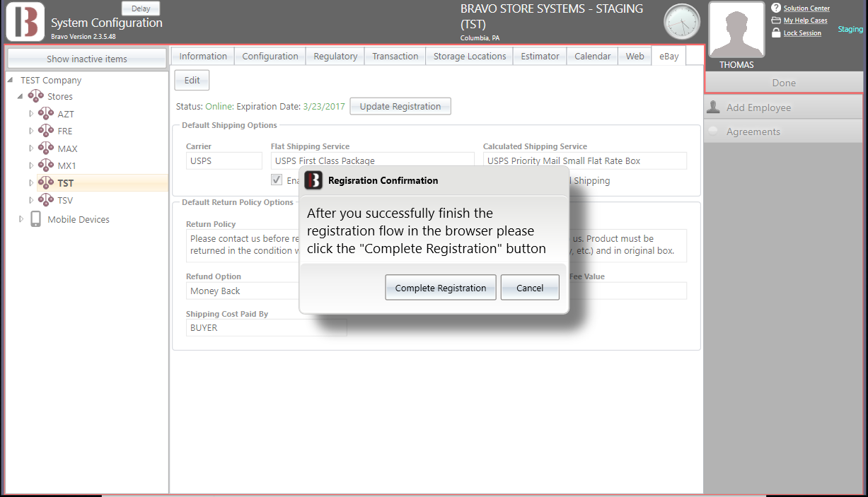Viewport: 868px width, 497px height.
Task: Expand the FRE store node
Action: click(x=31, y=131)
